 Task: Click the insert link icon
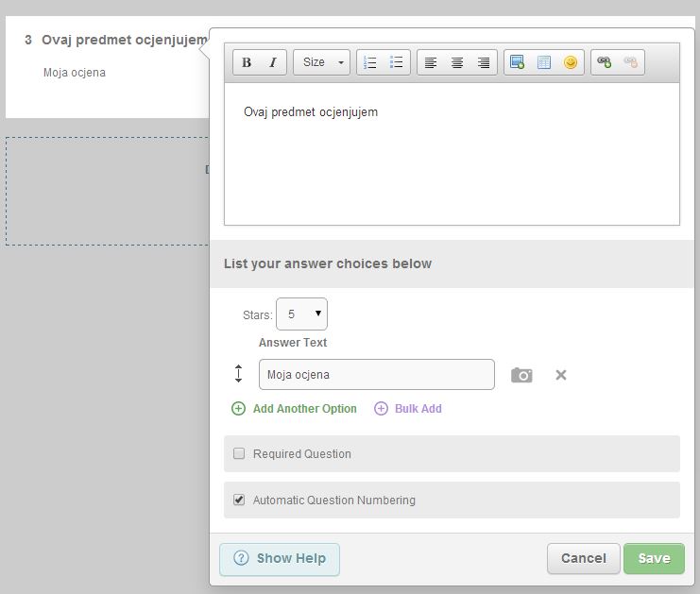point(604,62)
